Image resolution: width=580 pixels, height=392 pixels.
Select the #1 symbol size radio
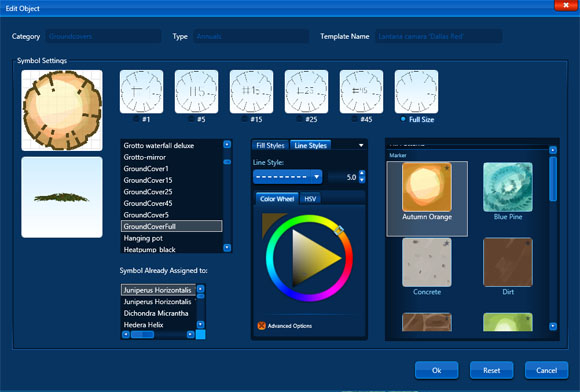[x=136, y=119]
